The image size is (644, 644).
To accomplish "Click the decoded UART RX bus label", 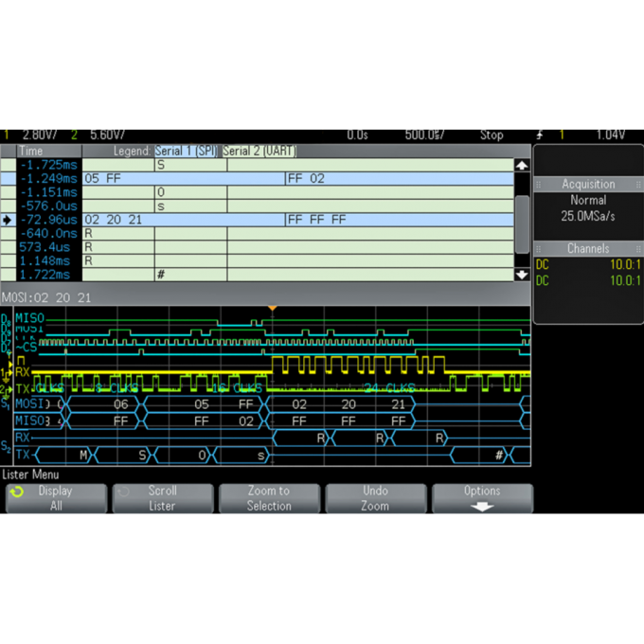I will (x=23, y=438).
